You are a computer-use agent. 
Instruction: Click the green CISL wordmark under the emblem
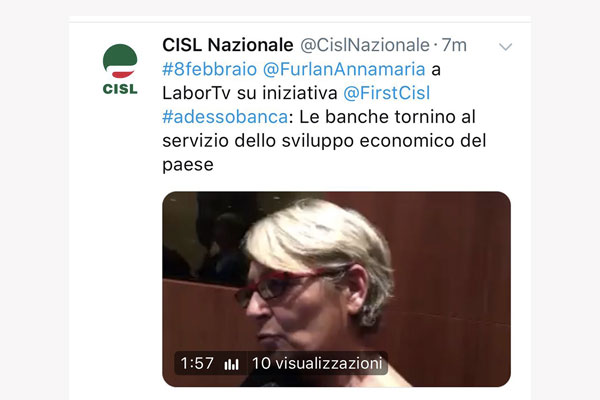[x=120, y=89]
